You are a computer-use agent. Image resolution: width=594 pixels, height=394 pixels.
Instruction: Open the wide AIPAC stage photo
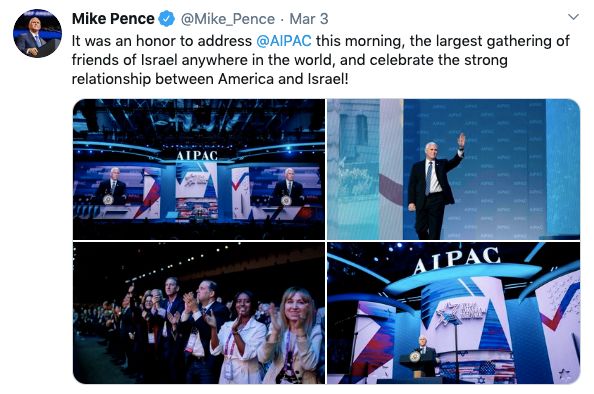click(199, 169)
